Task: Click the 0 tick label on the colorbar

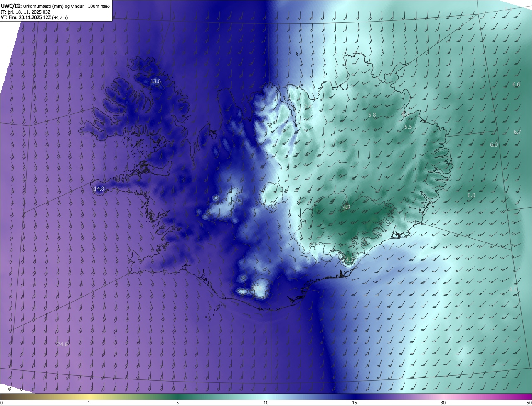Action: pos(1,403)
